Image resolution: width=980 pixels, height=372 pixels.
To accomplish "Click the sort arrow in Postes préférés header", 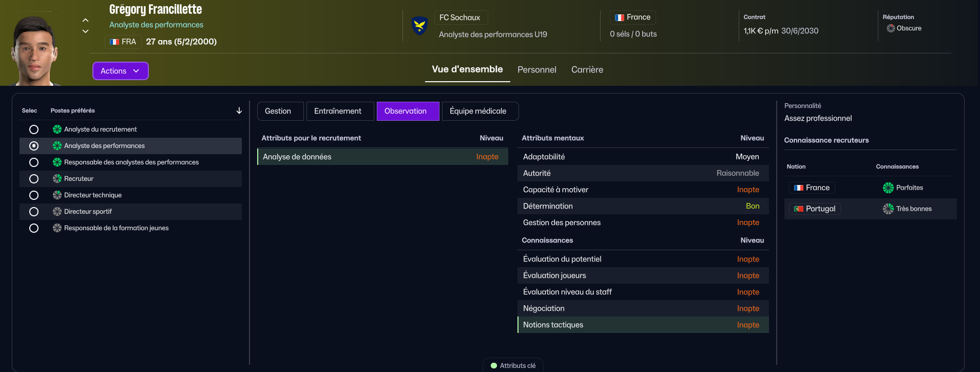I will 239,111.
